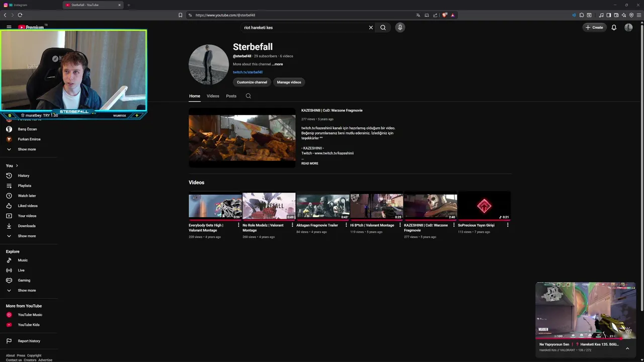Reload the page
The width and height of the screenshot is (644, 362).
pos(20,15)
